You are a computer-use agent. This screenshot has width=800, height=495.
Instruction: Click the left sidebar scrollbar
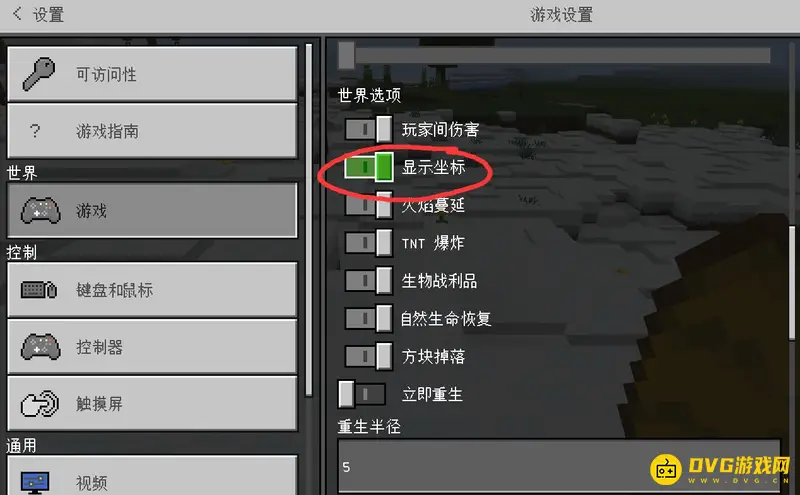click(309, 219)
